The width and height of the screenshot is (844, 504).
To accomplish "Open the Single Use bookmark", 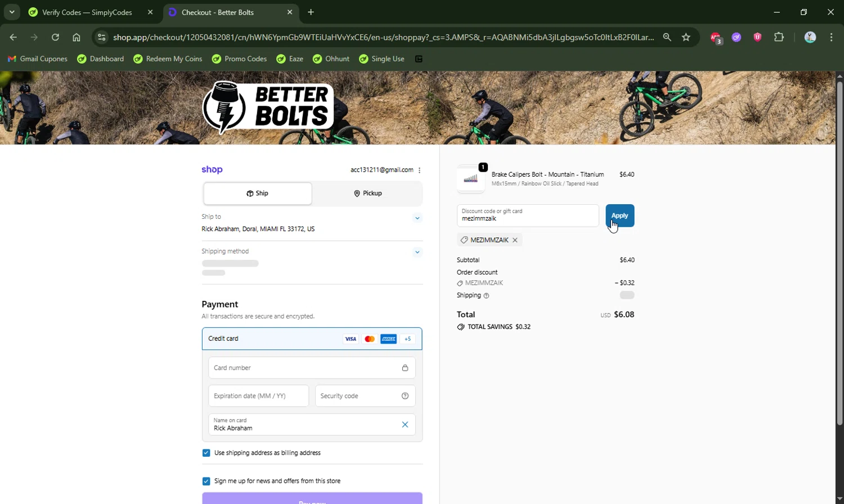I will tap(381, 59).
